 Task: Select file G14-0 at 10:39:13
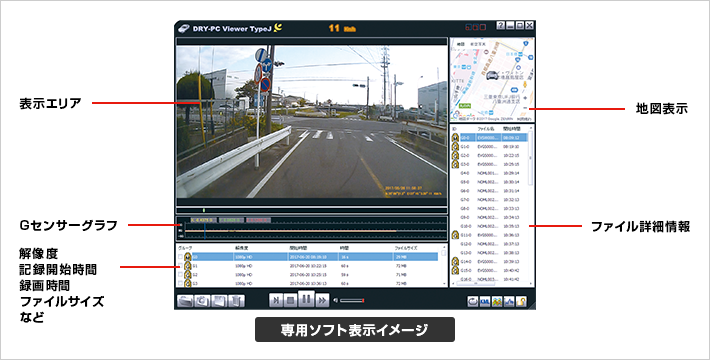(x=489, y=262)
